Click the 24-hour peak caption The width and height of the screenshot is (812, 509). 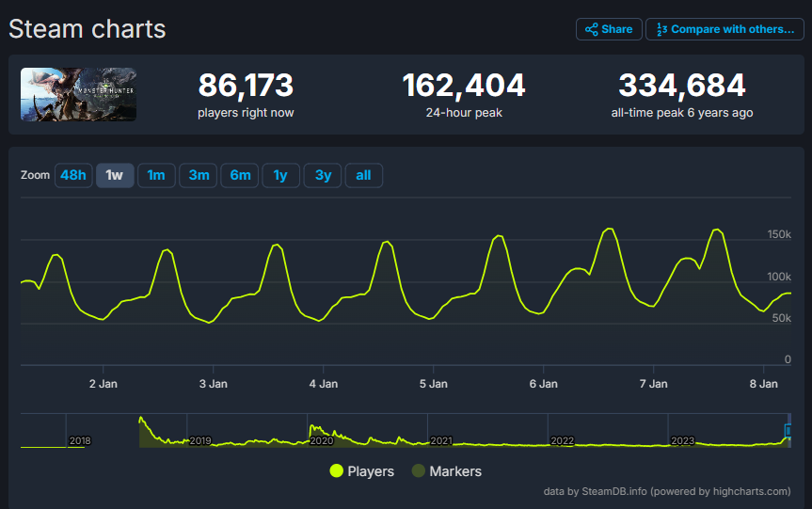coord(464,112)
